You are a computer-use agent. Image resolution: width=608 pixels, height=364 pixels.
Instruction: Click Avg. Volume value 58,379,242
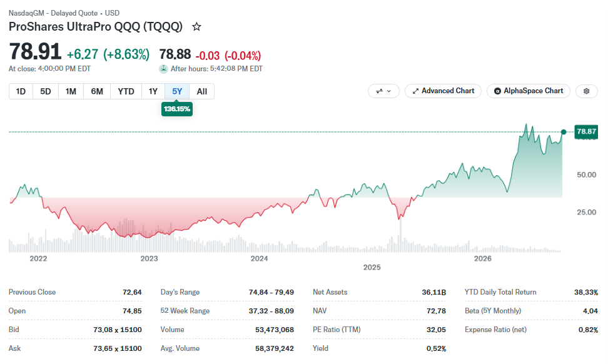click(275, 348)
